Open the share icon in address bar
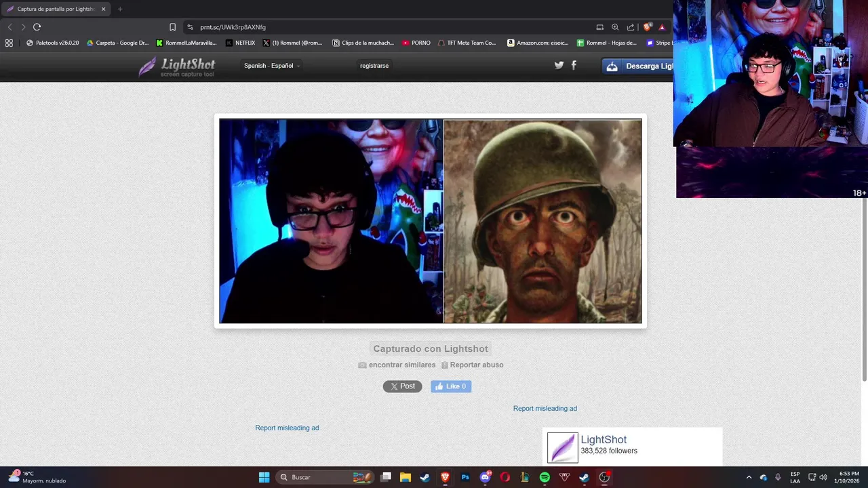This screenshot has width=868, height=488. click(631, 27)
